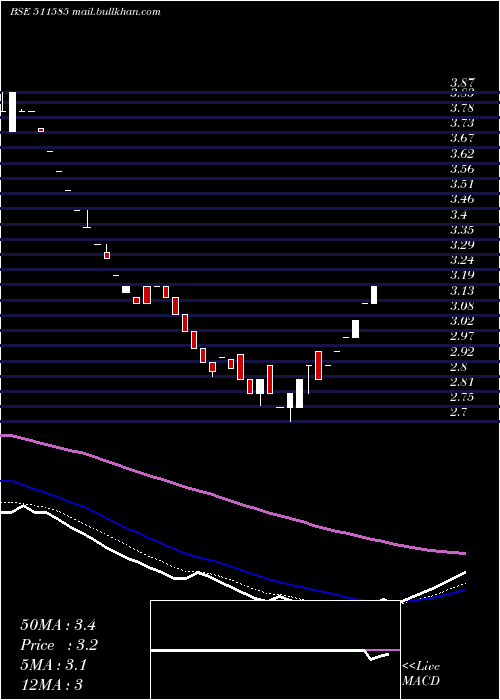
Task: Click the 3.02 price axis label
Action: click(462, 321)
